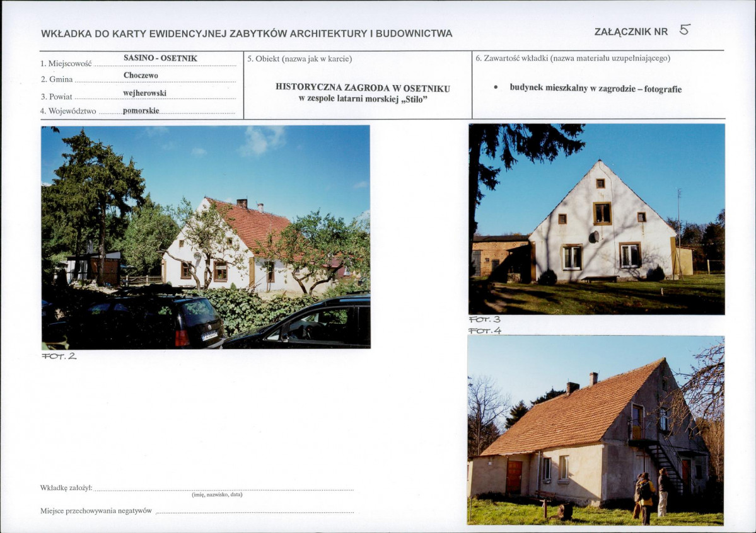
Task: Click the hint '(imię, nazwisko, data)'
Action: click(x=217, y=495)
